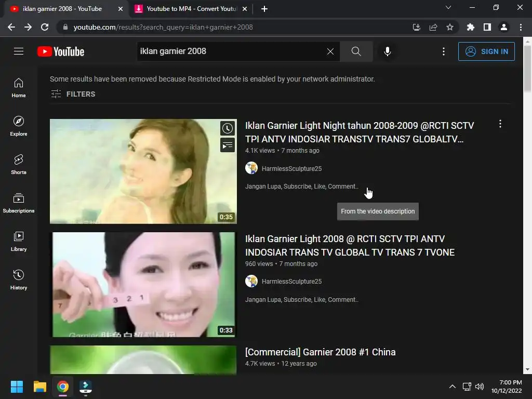Click the page vertical scrollbar thumb
Viewport: 532px width, 399px height.
click(527, 68)
